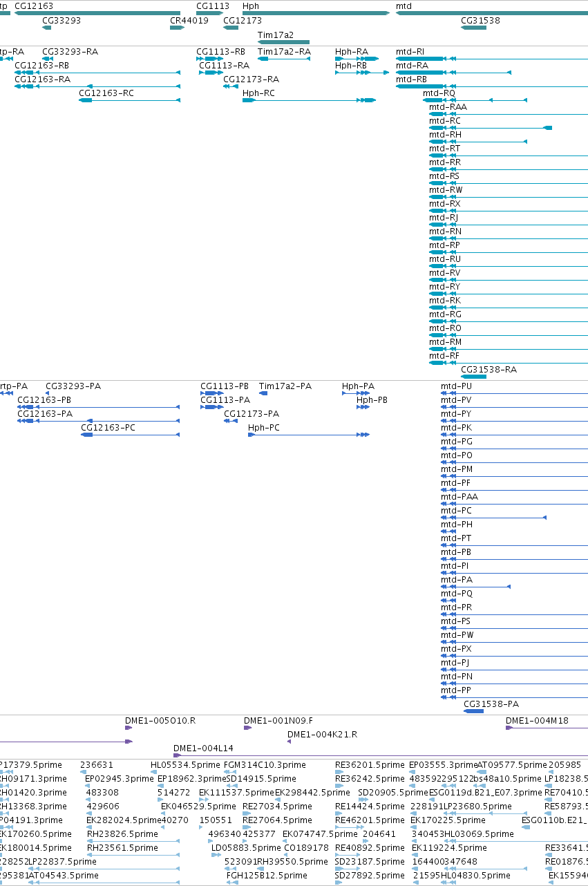Click transcript label mtd-RK
This screenshot has height=886, width=588.
445,301
